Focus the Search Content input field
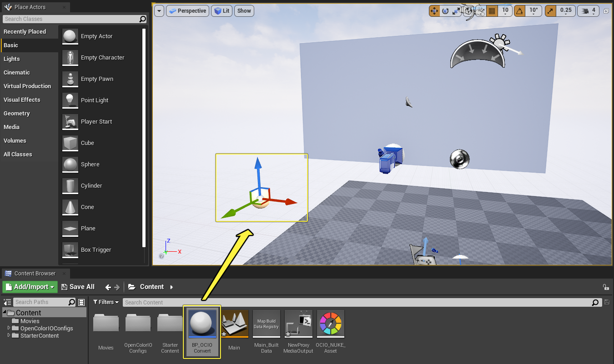This screenshot has width=614, height=364. tap(357, 302)
